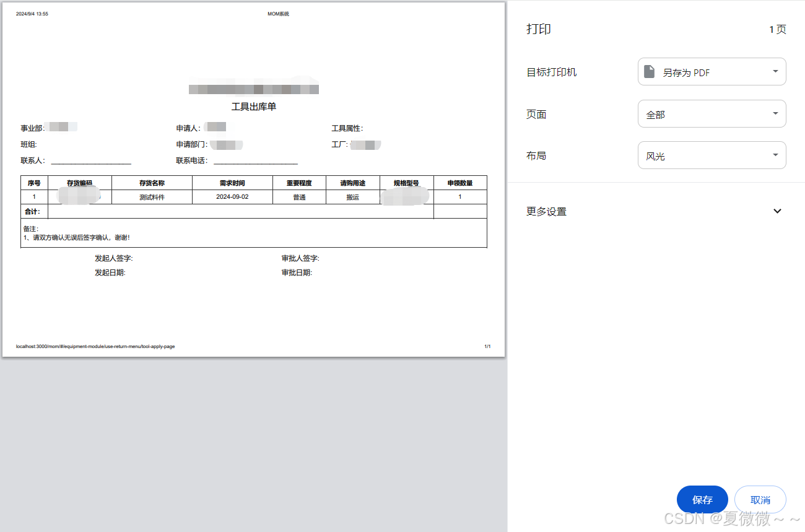
Task: Click the 打印 heading of the dialog
Action: [x=539, y=29]
